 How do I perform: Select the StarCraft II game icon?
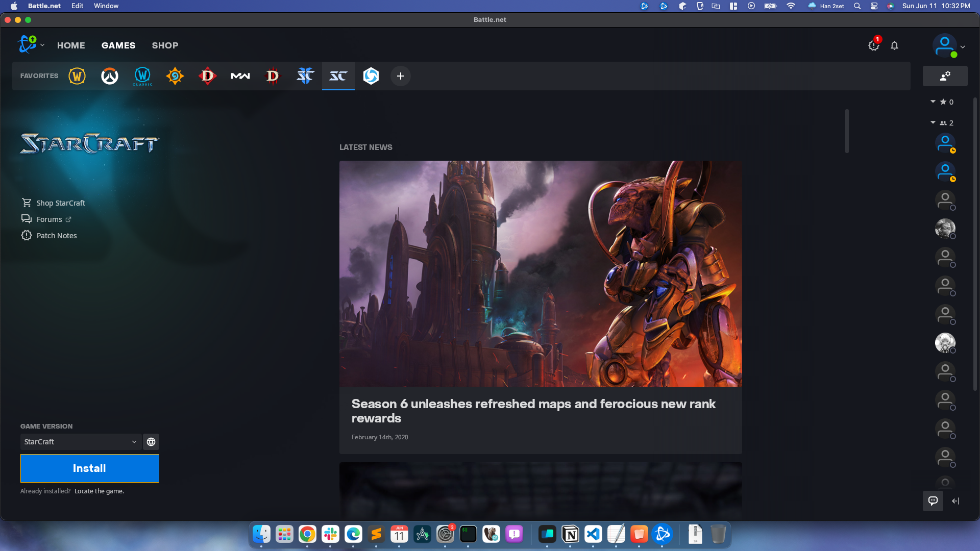(x=305, y=76)
